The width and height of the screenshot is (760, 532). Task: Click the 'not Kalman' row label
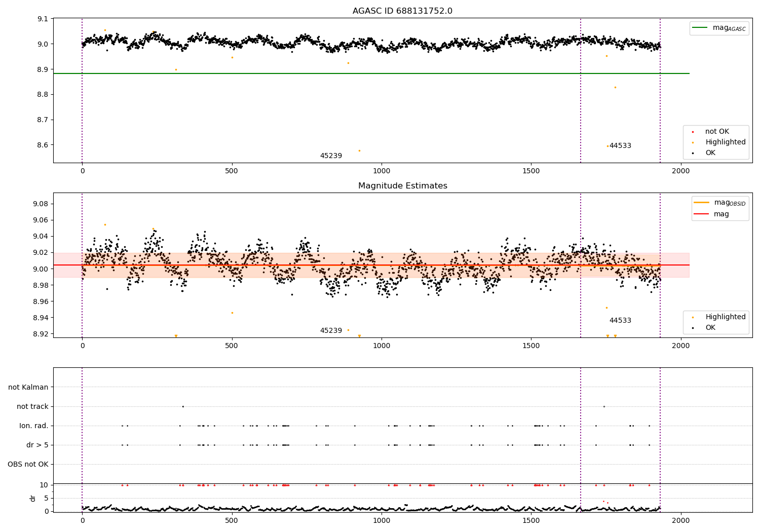pyautogui.click(x=28, y=388)
